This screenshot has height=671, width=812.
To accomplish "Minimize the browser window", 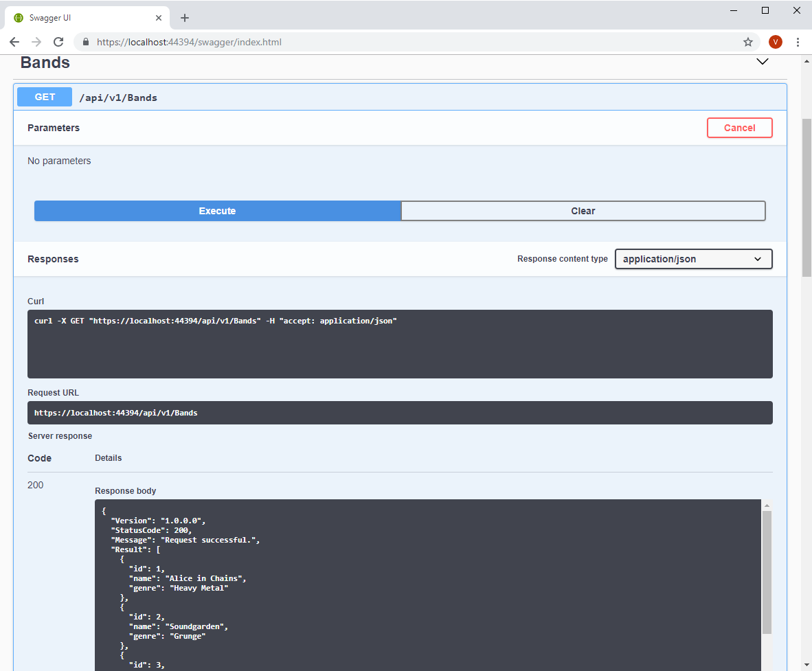I will [x=733, y=10].
